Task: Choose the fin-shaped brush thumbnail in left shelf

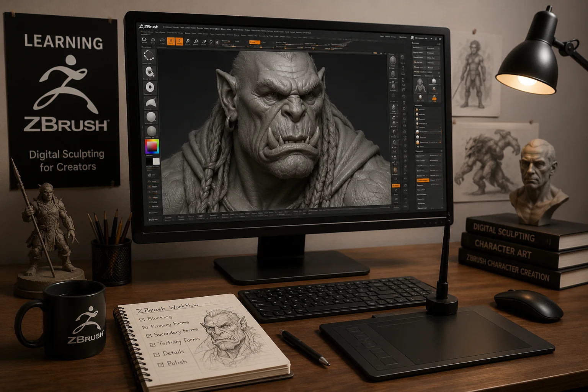Action: (x=151, y=102)
